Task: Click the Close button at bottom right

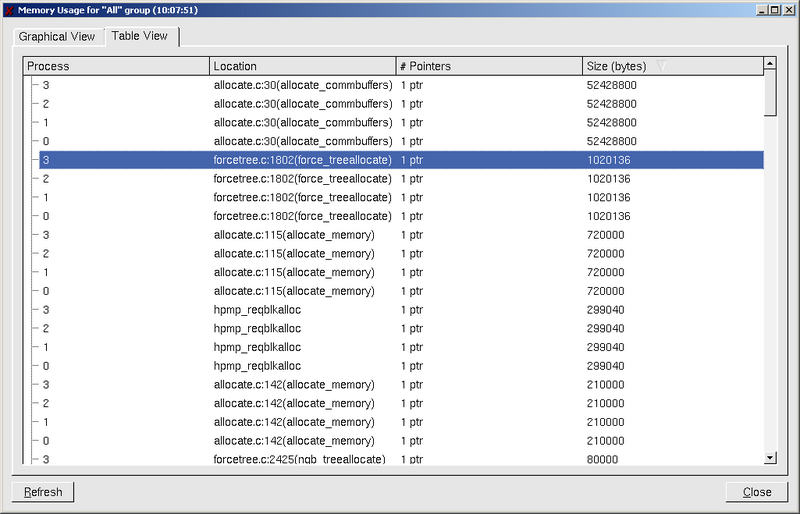Action: click(757, 492)
